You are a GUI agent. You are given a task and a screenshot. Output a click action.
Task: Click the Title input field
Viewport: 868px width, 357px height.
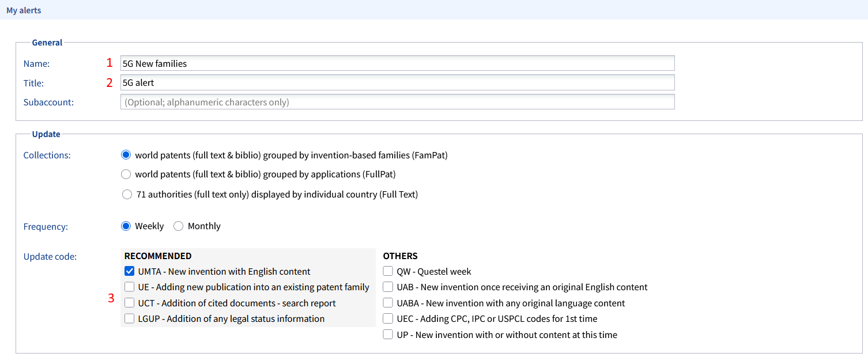397,83
